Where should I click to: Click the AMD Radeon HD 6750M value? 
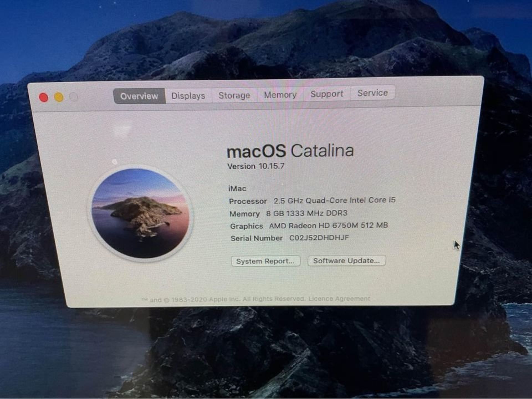(x=328, y=226)
